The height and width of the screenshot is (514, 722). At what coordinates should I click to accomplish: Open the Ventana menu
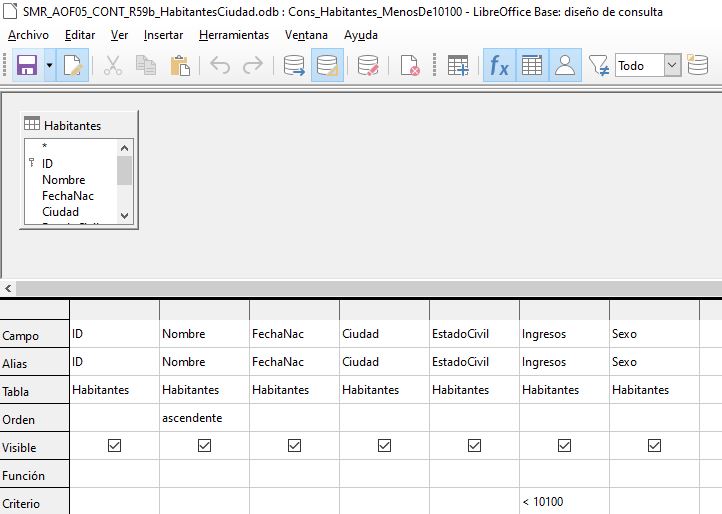(306, 35)
